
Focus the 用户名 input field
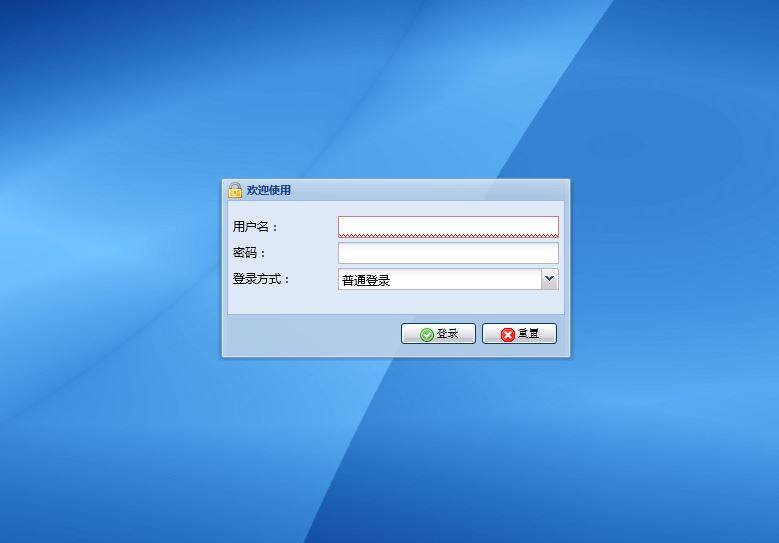tap(448, 226)
